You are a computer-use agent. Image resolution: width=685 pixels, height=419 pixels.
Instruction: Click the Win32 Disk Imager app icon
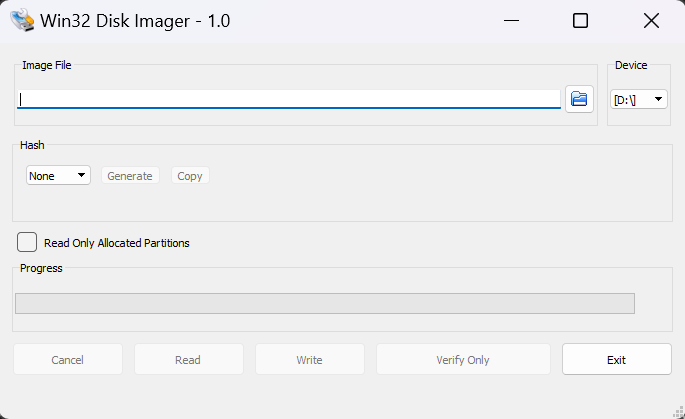click(20, 21)
